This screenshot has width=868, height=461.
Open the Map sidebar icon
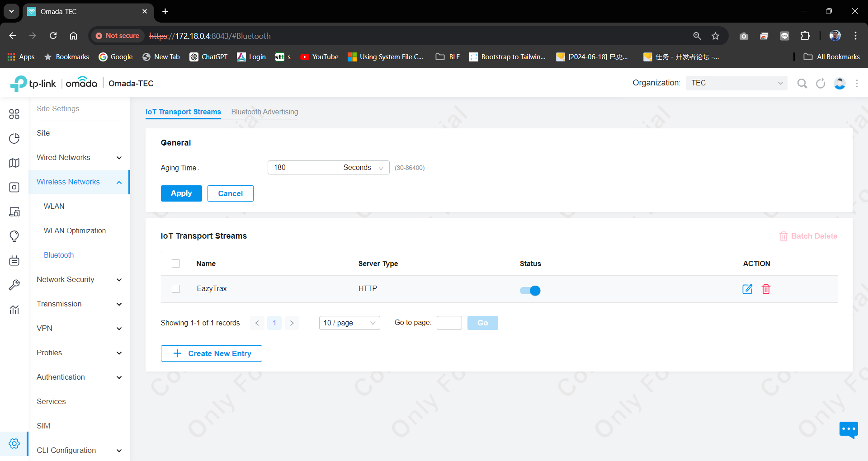click(x=14, y=163)
